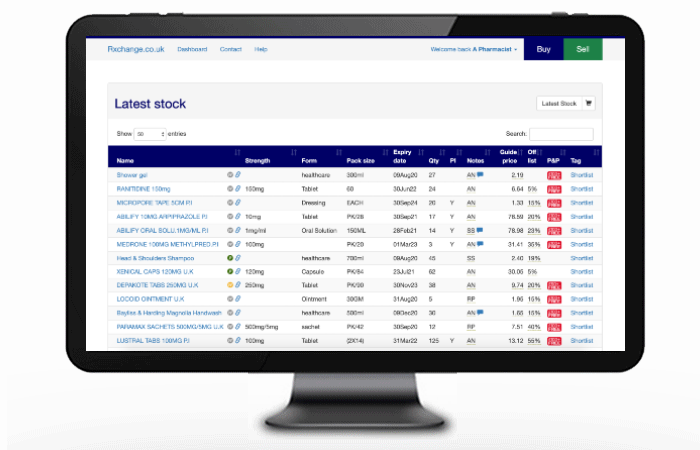Screen dimensions: 700x450
Task: Open note bubble in ABILIFY ORAL SOLU row
Action: [x=480, y=230]
